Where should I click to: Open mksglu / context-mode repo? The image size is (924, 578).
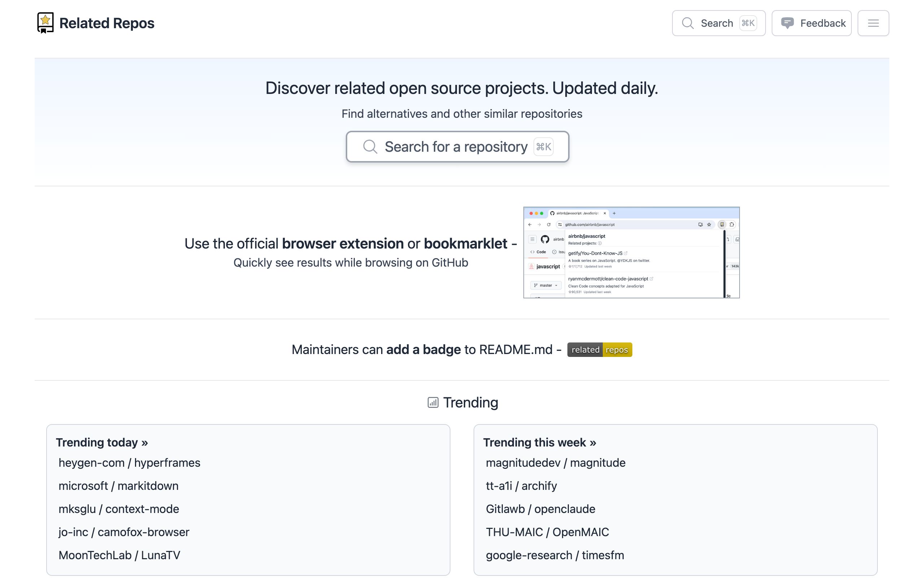(119, 509)
